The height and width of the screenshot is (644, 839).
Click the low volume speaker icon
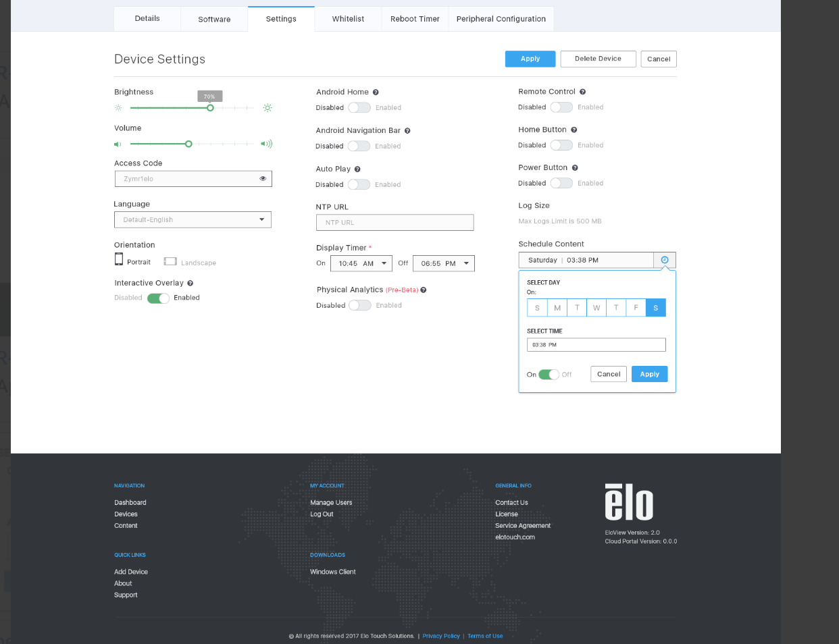118,144
